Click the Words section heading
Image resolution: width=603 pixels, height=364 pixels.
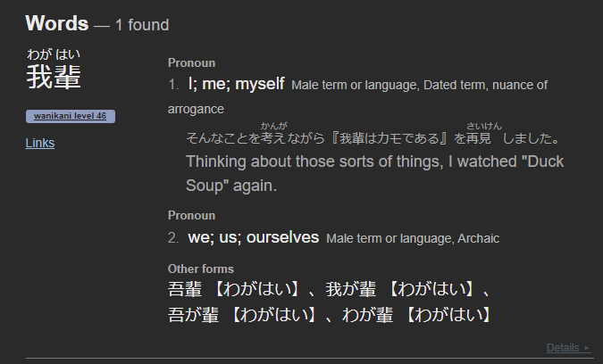(x=56, y=23)
